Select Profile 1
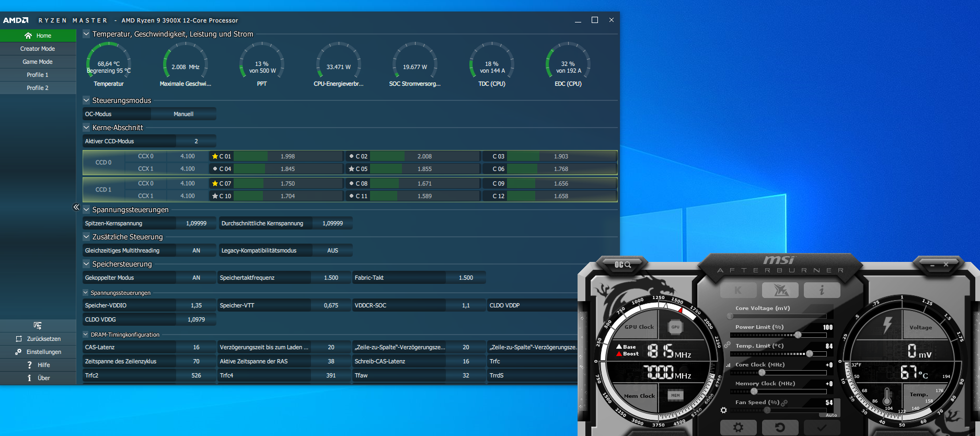980x436 pixels. point(38,75)
